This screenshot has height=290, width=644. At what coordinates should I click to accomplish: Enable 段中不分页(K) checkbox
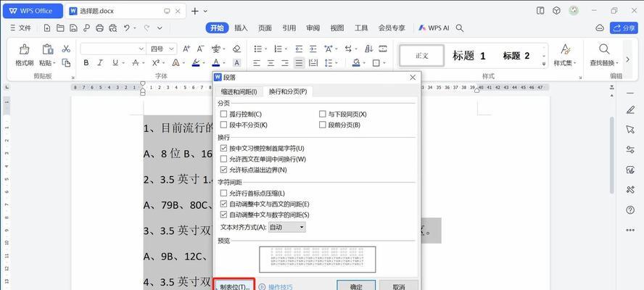pos(224,125)
